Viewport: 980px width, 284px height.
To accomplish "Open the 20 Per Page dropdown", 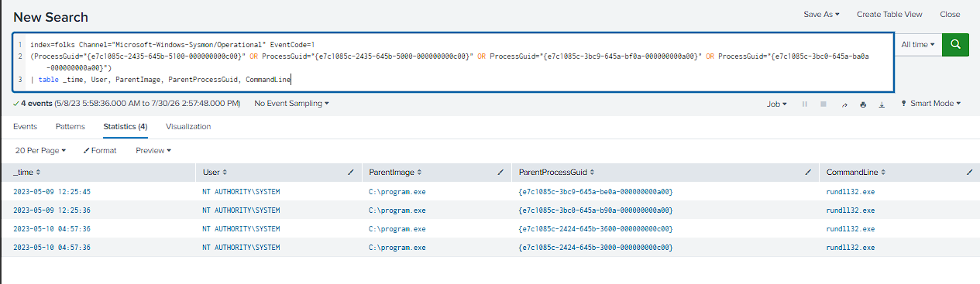I will coord(40,150).
